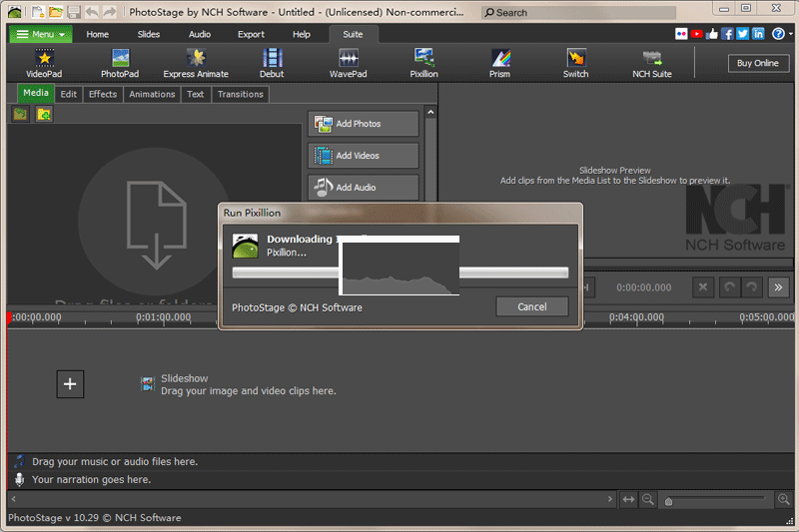Switch to the Effects tab
Viewport: 799px width, 532px height.
tap(102, 94)
